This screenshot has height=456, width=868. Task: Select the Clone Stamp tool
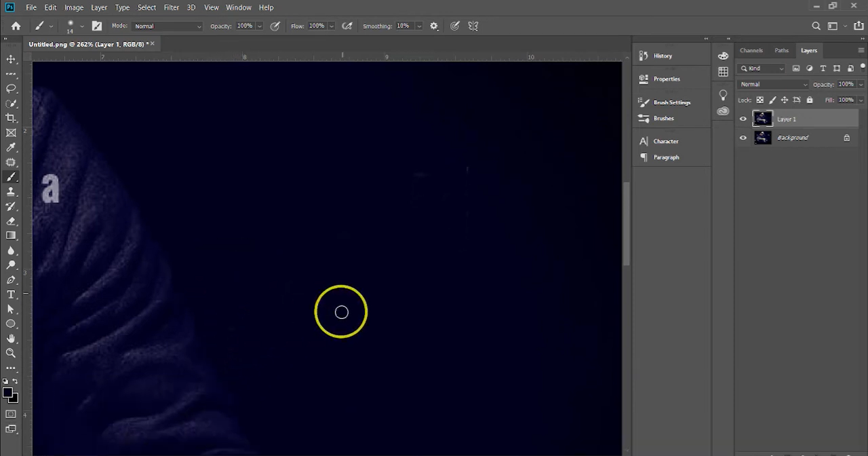point(11,192)
